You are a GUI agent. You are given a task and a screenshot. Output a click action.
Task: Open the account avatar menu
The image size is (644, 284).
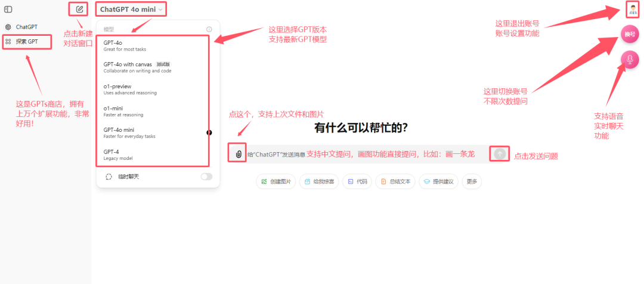coord(633,9)
